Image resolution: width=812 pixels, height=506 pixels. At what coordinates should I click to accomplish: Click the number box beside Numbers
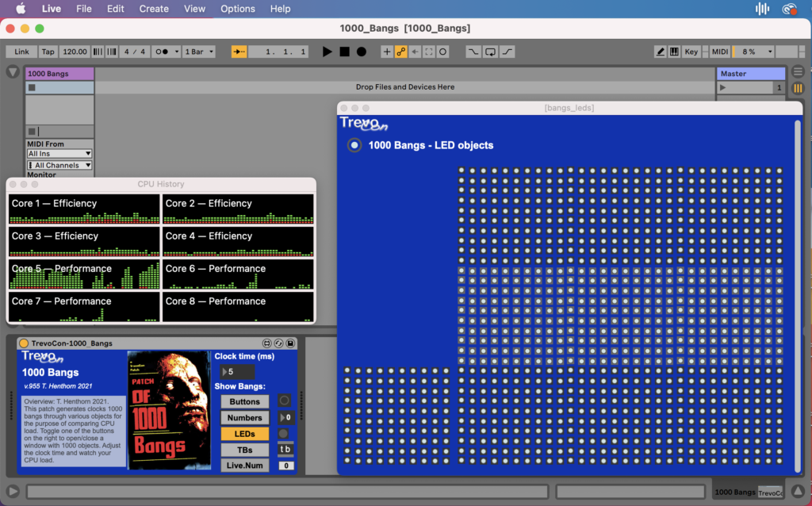285,417
